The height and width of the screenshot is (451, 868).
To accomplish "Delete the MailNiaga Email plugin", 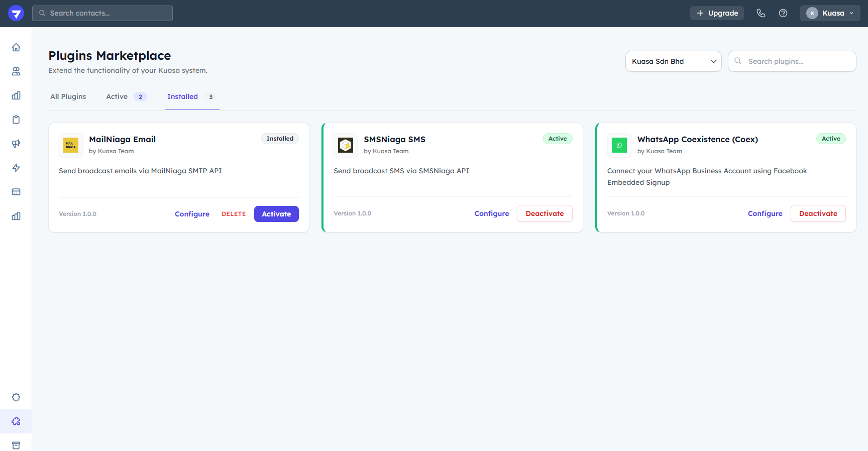I will [234, 214].
